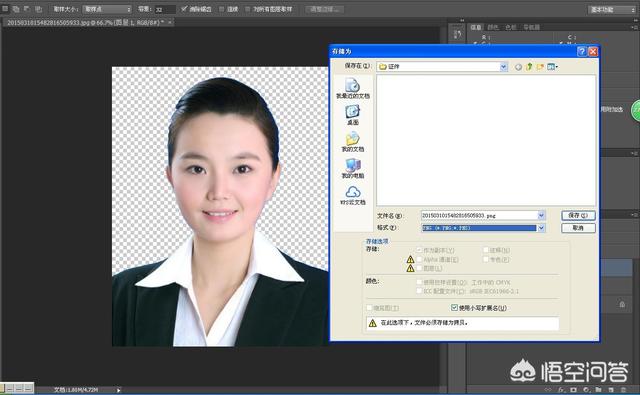Open the sample size dropdown
Screen dimensions: 640x395
[x=108, y=9]
